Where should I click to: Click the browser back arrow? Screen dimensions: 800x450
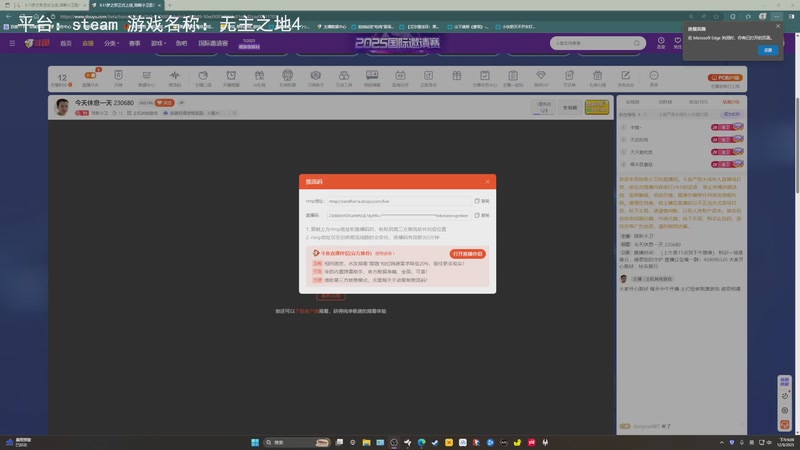click(9, 16)
